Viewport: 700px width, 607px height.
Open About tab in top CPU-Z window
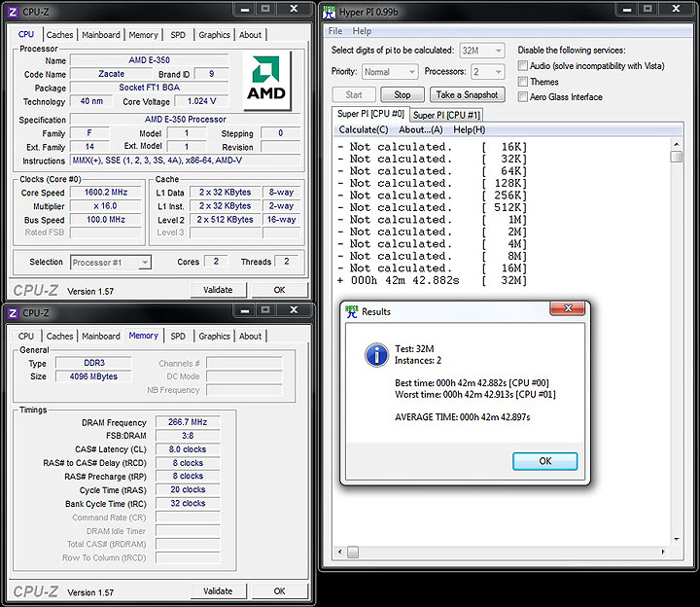250,35
